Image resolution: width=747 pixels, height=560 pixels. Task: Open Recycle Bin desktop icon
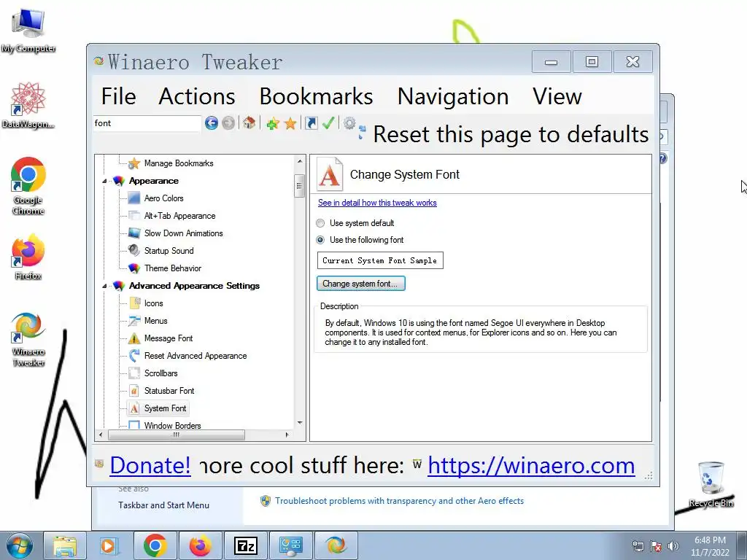click(711, 484)
